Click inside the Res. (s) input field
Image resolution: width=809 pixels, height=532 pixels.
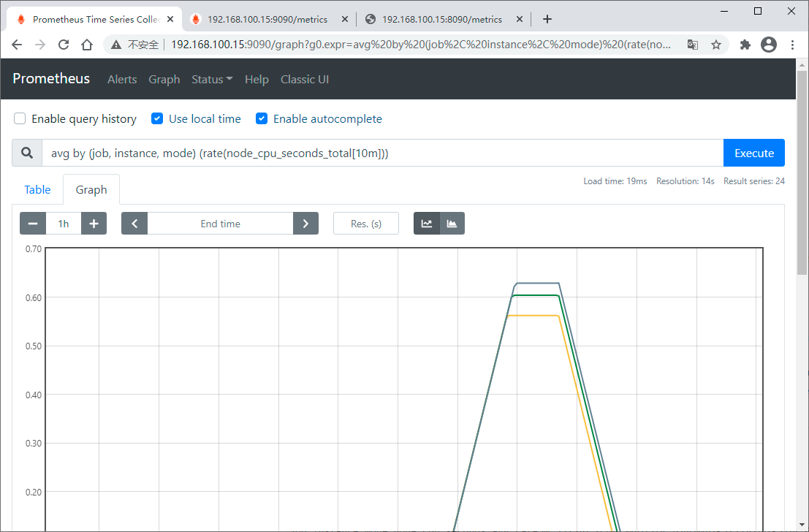pyautogui.click(x=365, y=223)
